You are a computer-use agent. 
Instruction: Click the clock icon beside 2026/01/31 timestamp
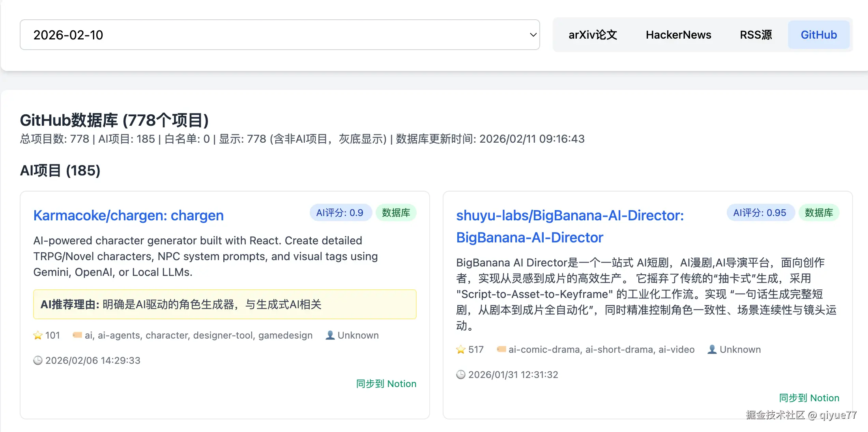click(461, 374)
